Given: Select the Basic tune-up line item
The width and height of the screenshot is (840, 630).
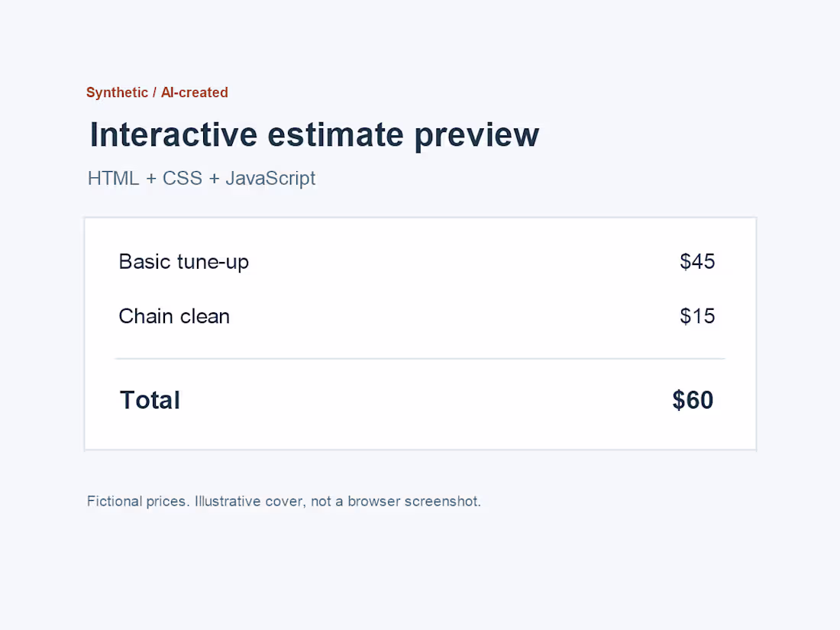Looking at the screenshot, I should (x=184, y=262).
